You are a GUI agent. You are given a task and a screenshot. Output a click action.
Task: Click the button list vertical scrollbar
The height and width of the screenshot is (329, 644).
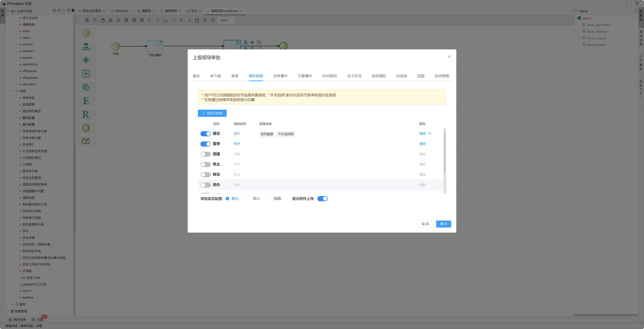[x=445, y=152]
